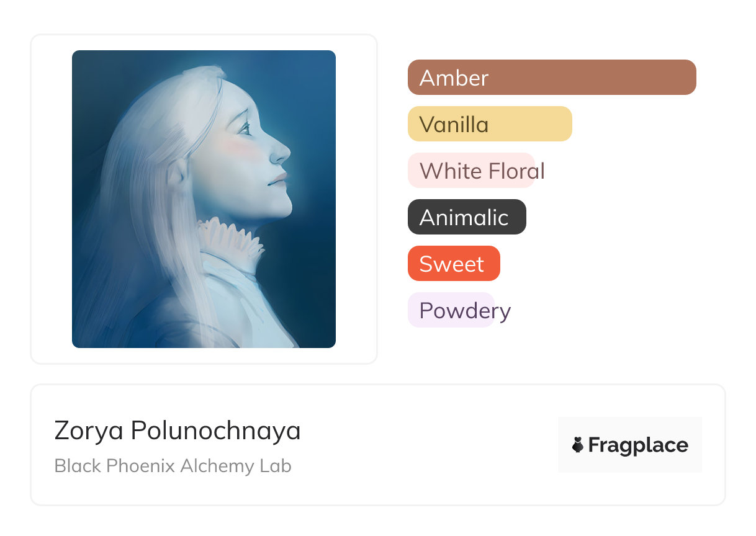
Task: Click the White Floral accord bar
Action: point(472,171)
